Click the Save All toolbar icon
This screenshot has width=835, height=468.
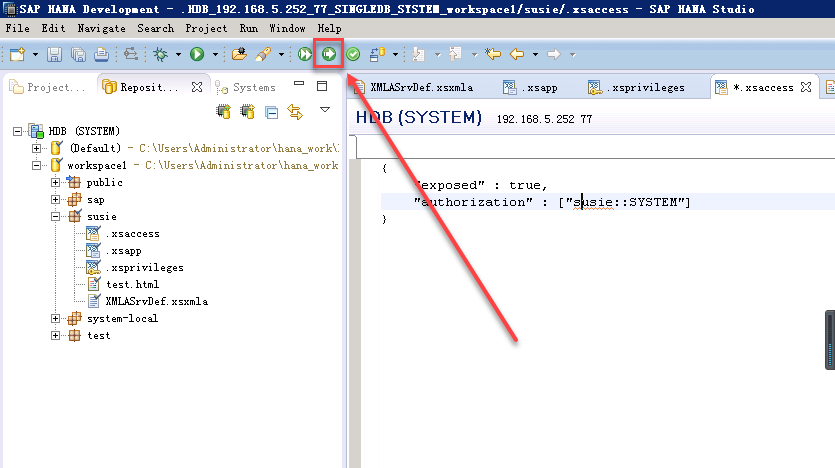pyautogui.click(x=78, y=54)
